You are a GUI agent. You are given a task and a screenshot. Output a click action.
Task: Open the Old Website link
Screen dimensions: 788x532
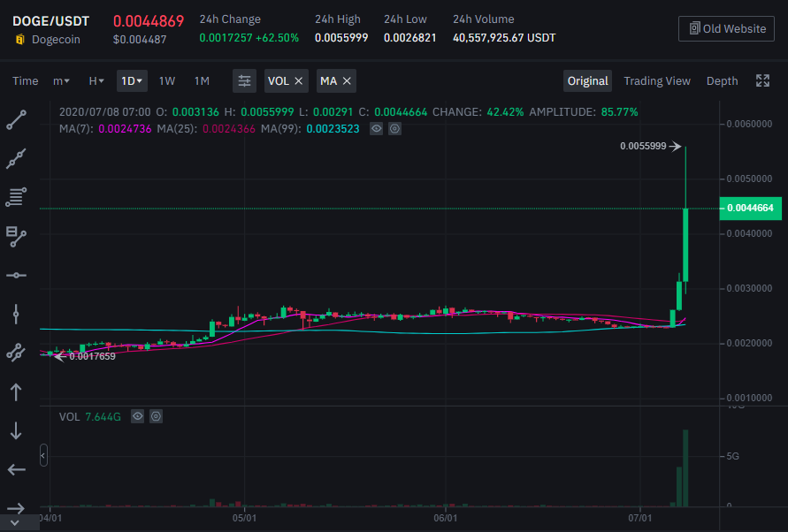pyautogui.click(x=726, y=28)
